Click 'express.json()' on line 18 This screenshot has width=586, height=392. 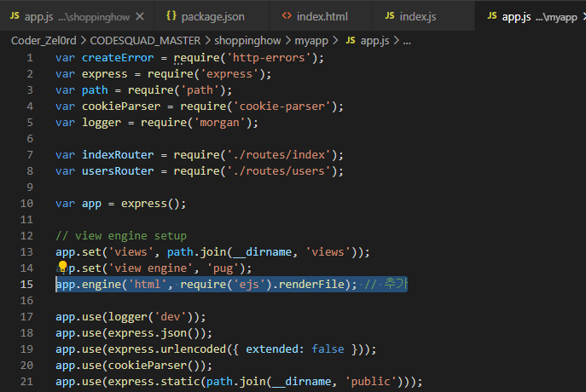[154, 333]
